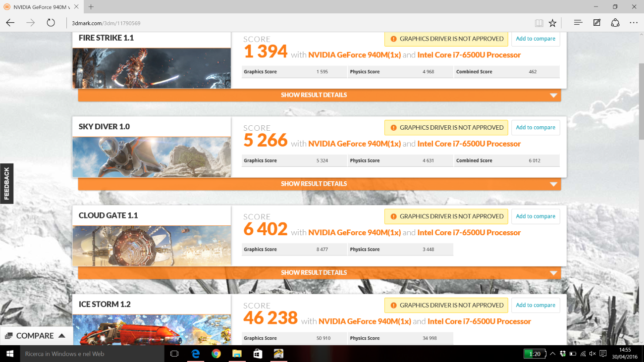Image resolution: width=644 pixels, height=362 pixels.
Task: Click Ice Storm graphics driver warning
Action: [x=446, y=305]
